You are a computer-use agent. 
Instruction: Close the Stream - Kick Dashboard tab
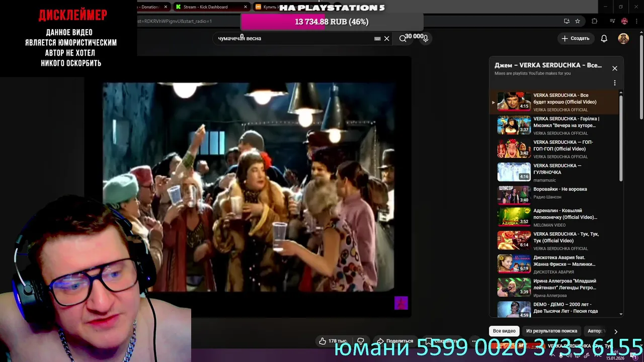click(x=246, y=7)
